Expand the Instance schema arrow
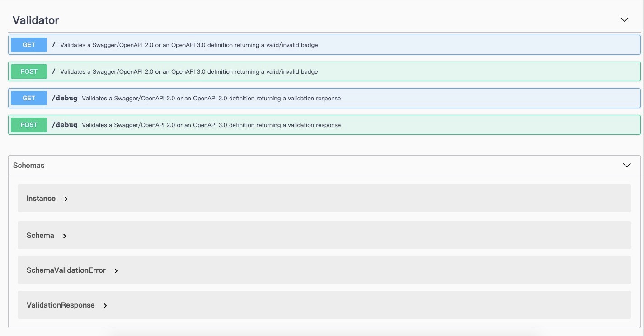This screenshot has height=336, width=644. 66,199
